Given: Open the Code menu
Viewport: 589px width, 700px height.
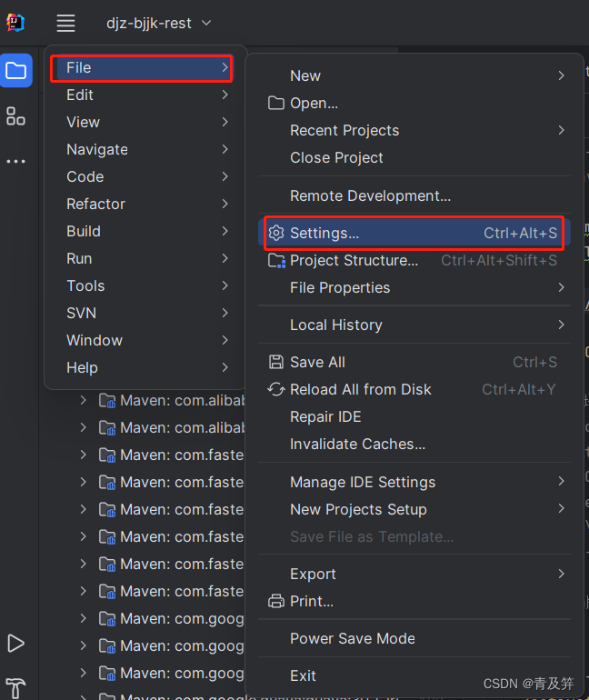Looking at the screenshot, I should [147, 176].
